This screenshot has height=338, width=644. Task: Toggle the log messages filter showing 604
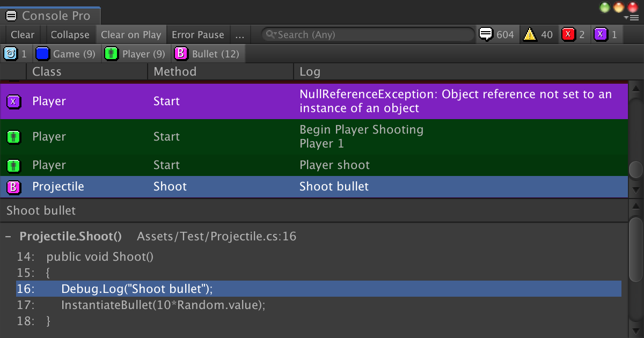pos(496,35)
